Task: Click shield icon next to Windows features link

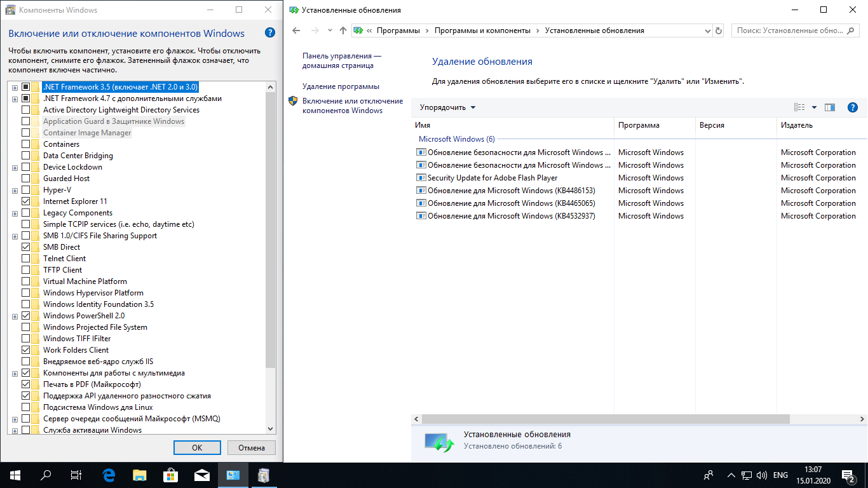Action: pyautogui.click(x=293, y=101)
